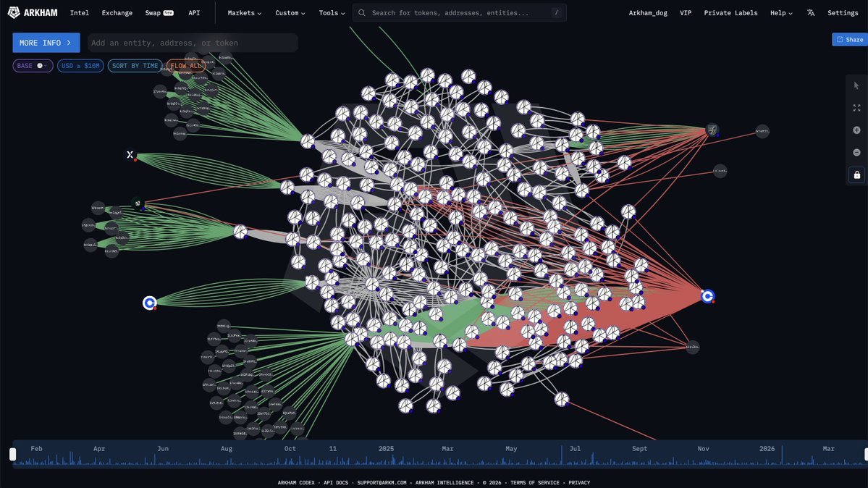
Task: Click the fit-to-screen graph icon
Action: tap(856, 108)
